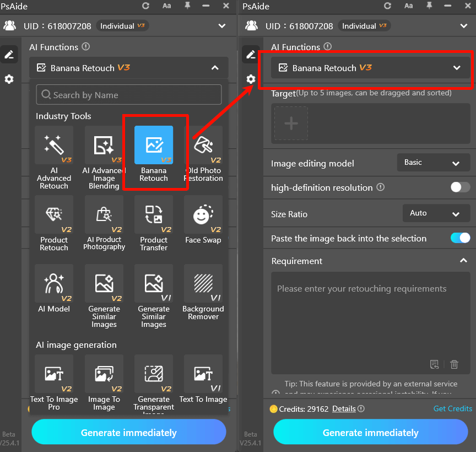The width and height of the screenshot is (476, 452).
Task: Expand the UID account dropdown
Action: coord(222,26)
